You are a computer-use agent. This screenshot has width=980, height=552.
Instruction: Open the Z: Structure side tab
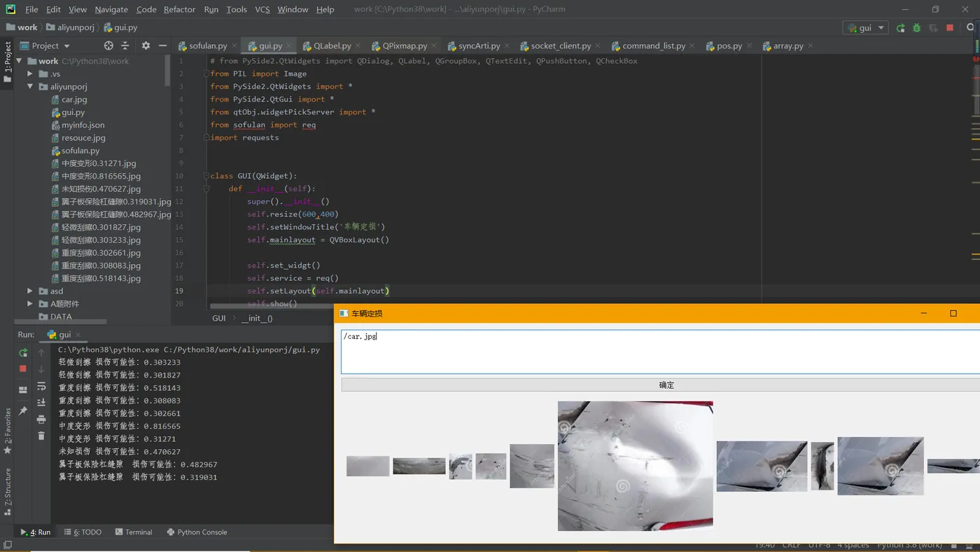point(8,492)
